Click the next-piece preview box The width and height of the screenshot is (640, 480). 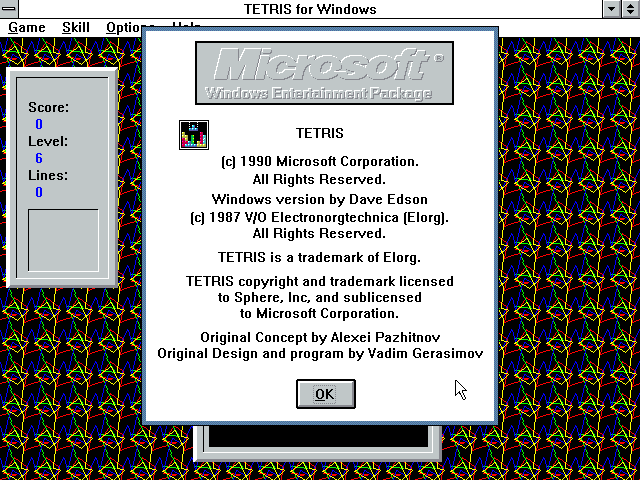coord(63,240)
